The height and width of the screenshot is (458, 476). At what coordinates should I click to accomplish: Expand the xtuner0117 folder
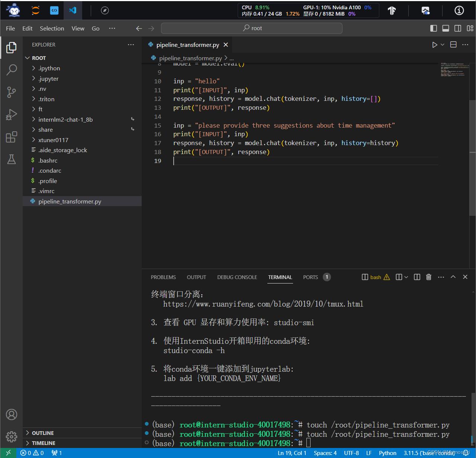pyautogui.click(x=82, y=140)
